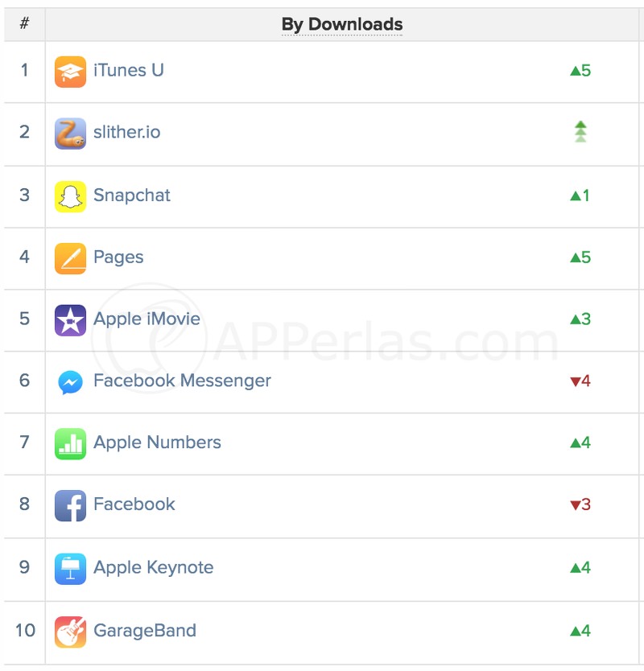Screen dimensions: 644x671
Task: Click slither.io's double up arrow indicator
Action: 580,132
